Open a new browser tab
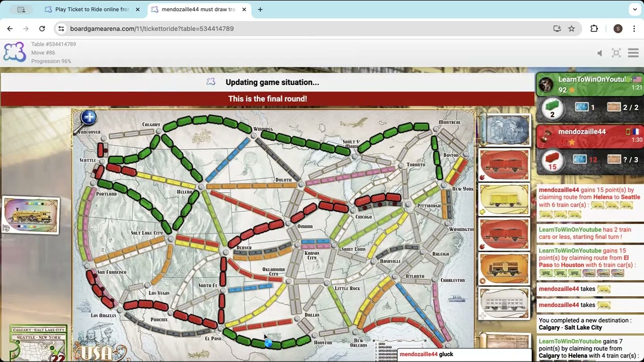The image size is (644, 362). click(x=260, y=10)
